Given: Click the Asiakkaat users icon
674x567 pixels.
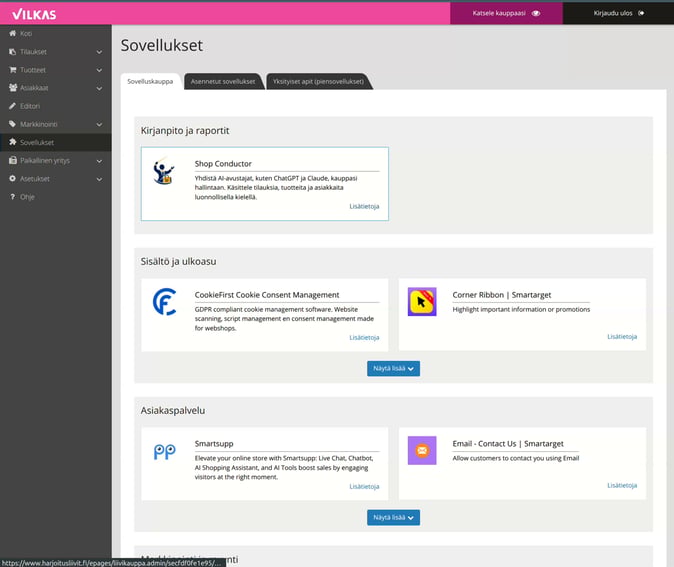Looking at the screenshot, I should point(12,88).
